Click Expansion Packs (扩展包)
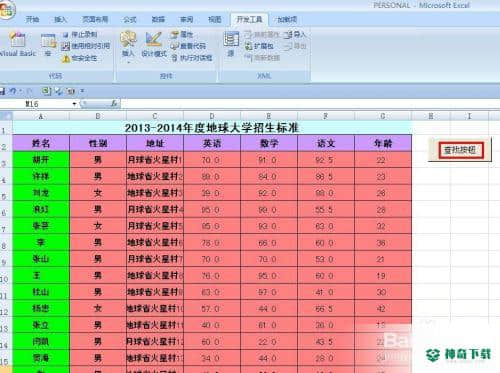This screenshot has width=500, height=373. click(259, 46)
